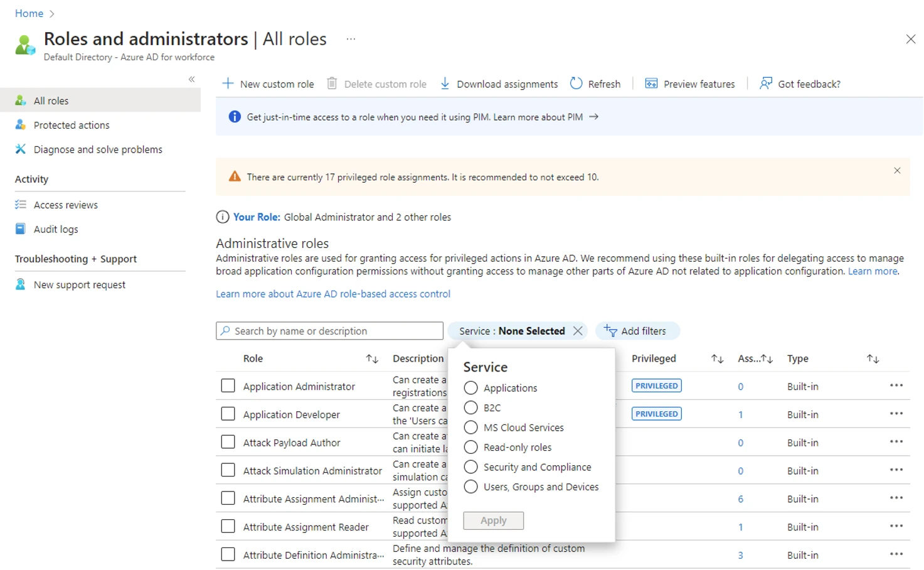Click the All roles sidebar icon
This screenshot has height=570, width=924.
coord(21,100)
